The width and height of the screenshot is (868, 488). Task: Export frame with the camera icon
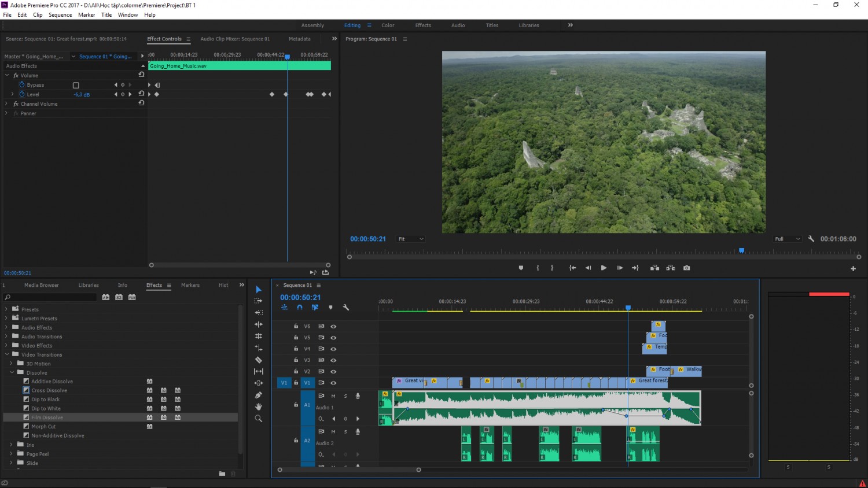[x=686, y=268]
